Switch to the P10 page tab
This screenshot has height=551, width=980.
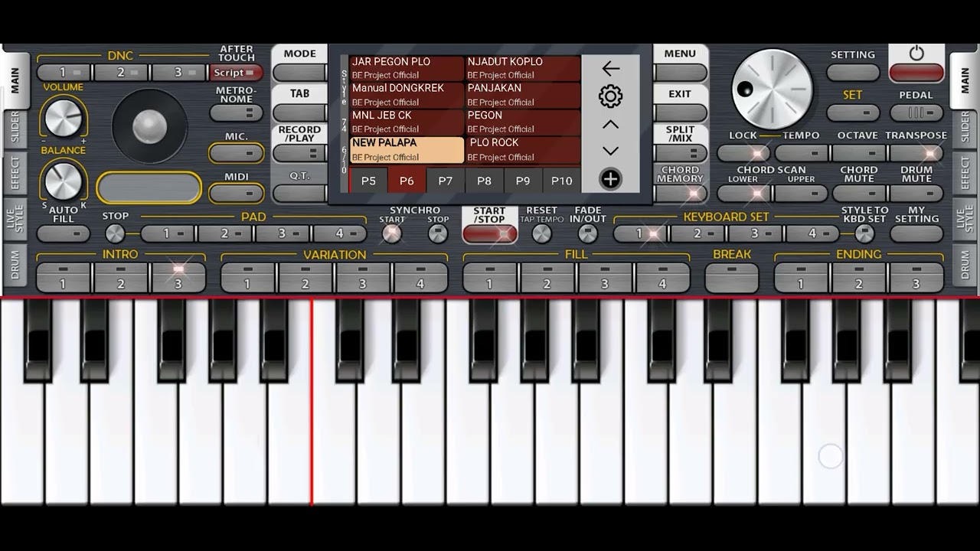[x=562, y=181]
